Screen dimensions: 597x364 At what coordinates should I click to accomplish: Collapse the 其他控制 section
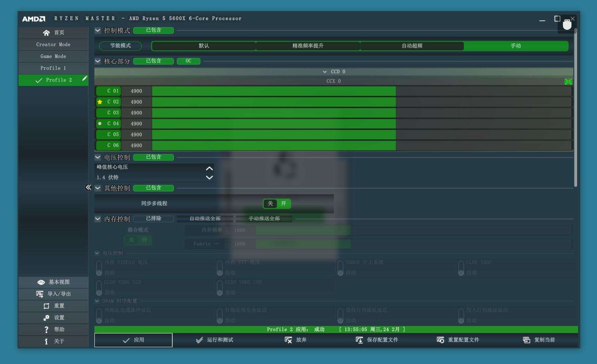click(x=98, y=188)
